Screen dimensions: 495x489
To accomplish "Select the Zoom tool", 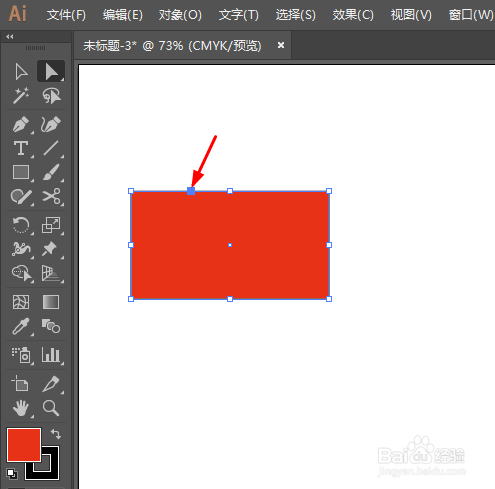I will coord(51,408).
